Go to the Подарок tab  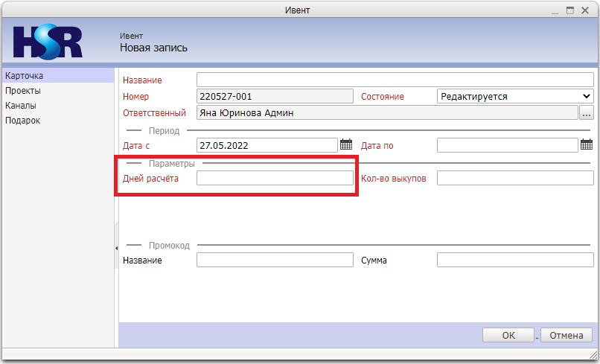coord(58,121)
